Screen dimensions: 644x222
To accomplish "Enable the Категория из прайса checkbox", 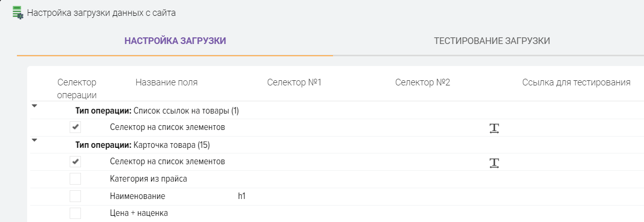I will pyautogui.click(x=75, y=180).
